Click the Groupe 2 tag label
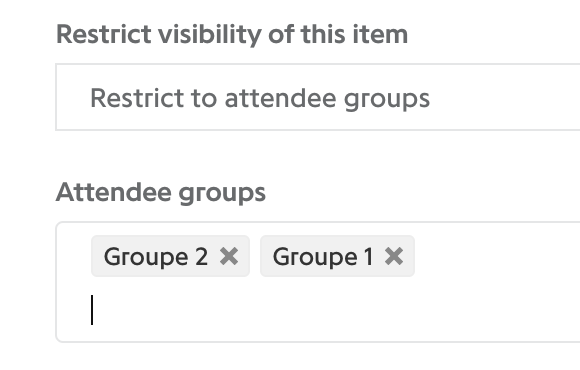Viewport: 580px width, 370px height. click(156, 256)
